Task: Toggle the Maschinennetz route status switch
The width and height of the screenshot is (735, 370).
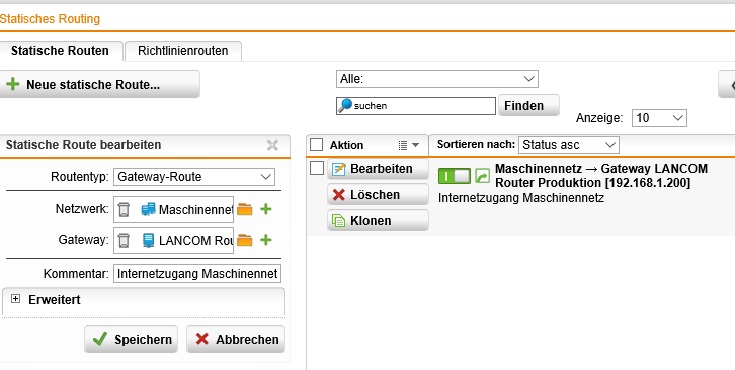Action: [x=454, y=176]
